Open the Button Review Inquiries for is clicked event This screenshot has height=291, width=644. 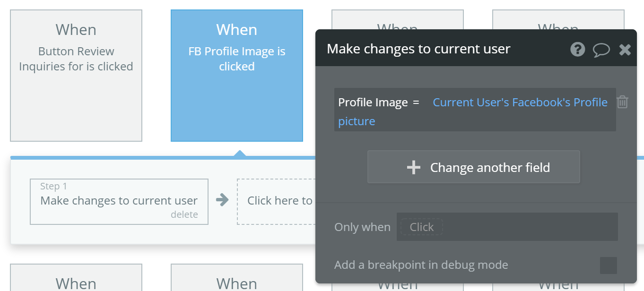pos(76,76)
